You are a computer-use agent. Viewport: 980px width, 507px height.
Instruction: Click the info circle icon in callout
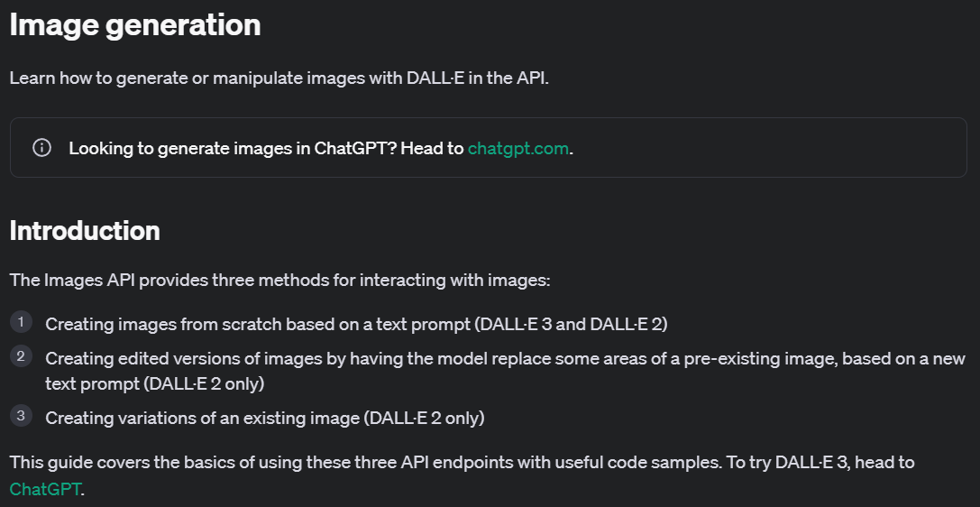pyautogui.click(x=41, y=148)
